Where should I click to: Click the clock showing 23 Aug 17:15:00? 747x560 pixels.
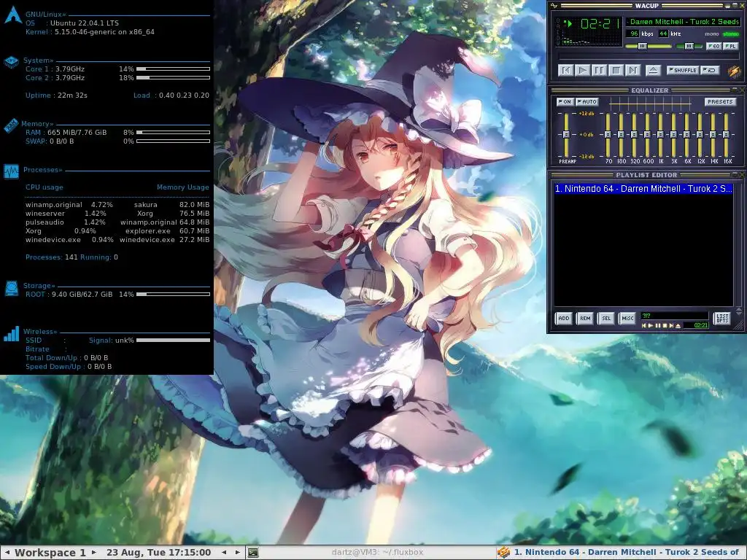(x=158, y=553)
